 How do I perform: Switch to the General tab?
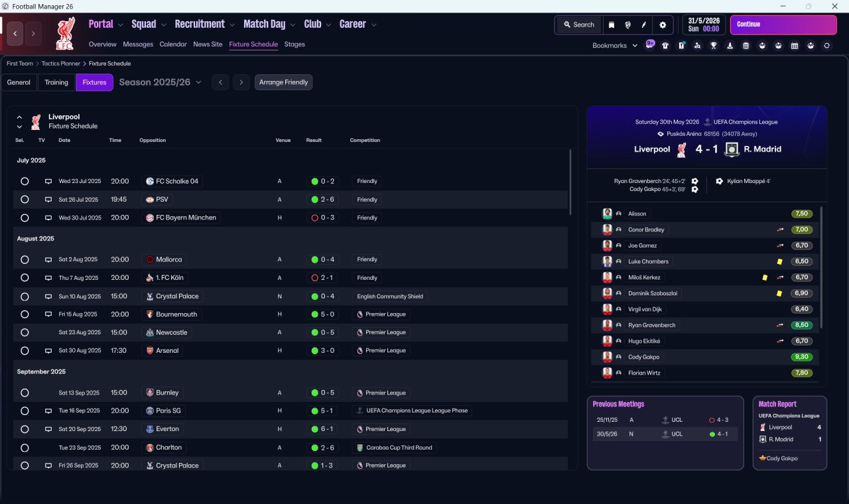coord(19,82)
